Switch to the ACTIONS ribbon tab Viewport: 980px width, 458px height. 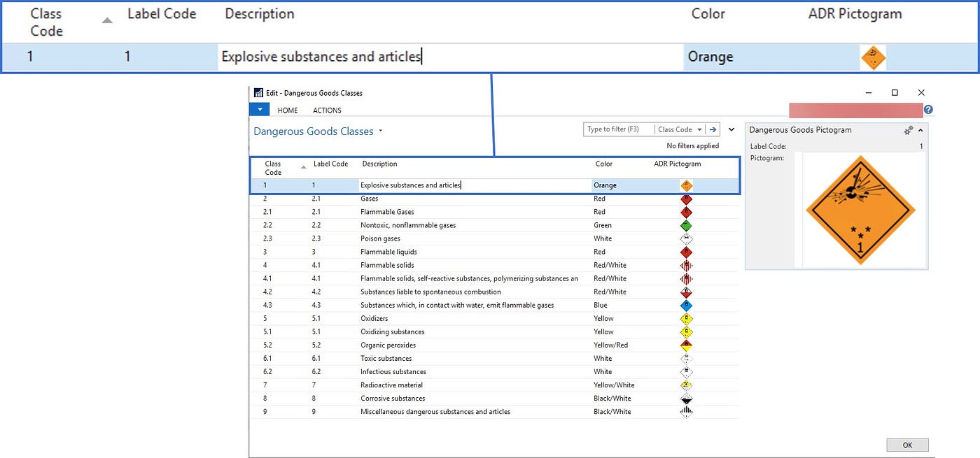coord(327,110)
